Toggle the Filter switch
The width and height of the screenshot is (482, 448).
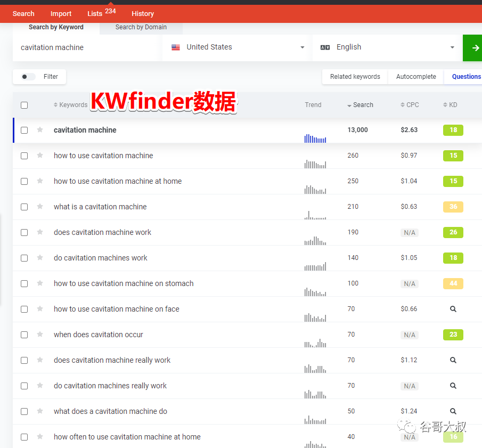[28, 77]
